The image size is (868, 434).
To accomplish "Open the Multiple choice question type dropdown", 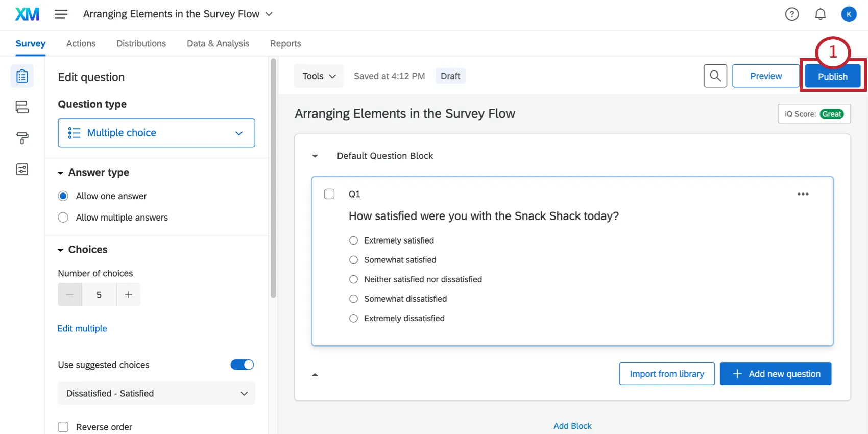I will (156, 133).
